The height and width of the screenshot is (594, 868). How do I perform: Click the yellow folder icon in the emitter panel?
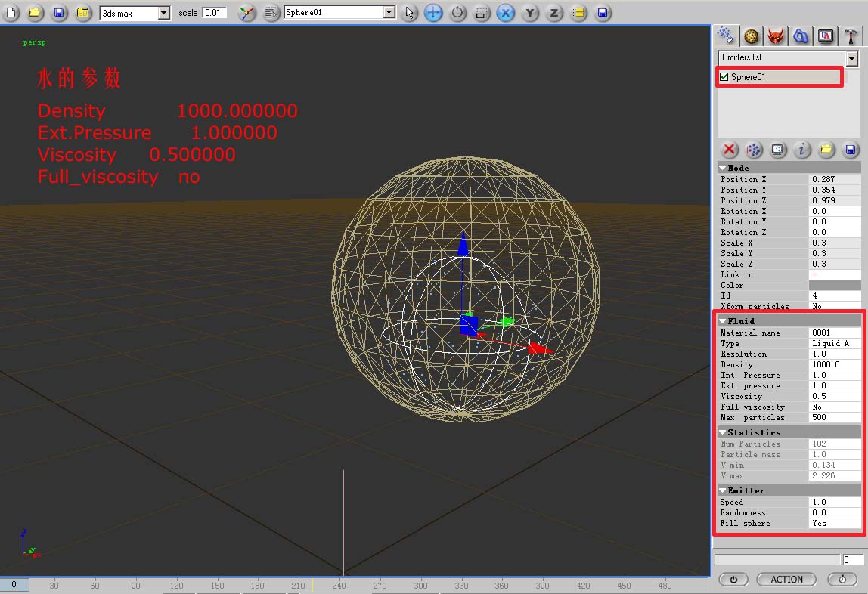pyautogui.click(x=826, y=150)
